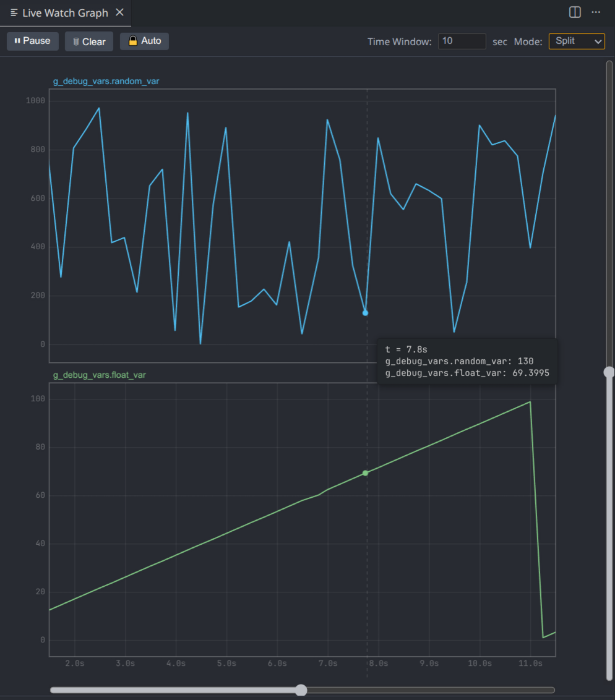
Task: Click the pause icon on the Pause button
Action: coord(19,41)
